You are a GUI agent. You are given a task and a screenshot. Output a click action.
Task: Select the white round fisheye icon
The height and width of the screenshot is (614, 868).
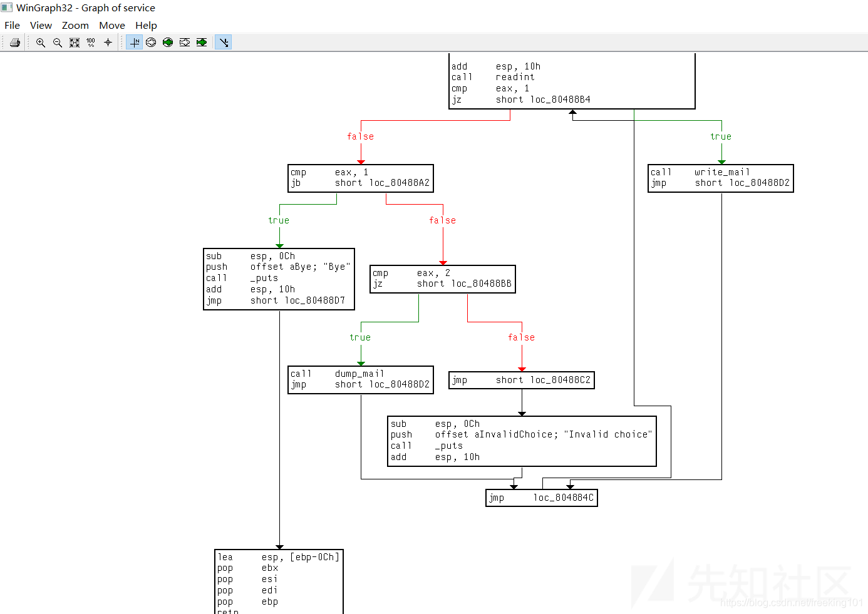pos(151,43)
